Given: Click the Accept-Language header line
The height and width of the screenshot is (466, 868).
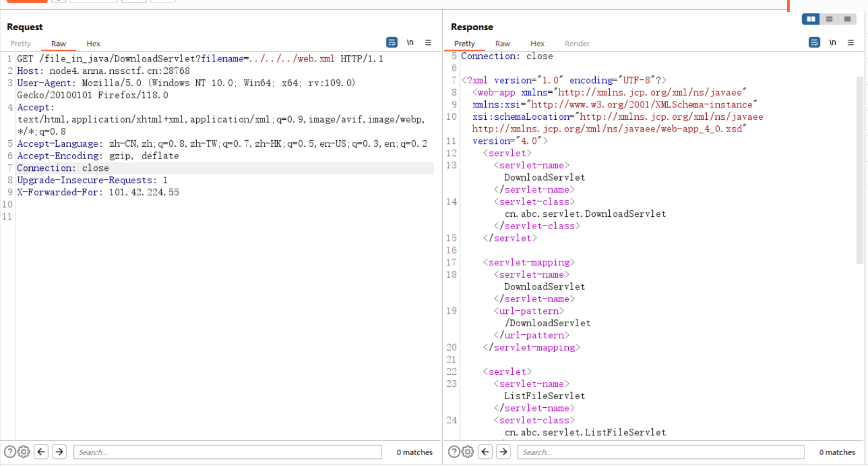Looking at the screenshot, I should 222,143.
